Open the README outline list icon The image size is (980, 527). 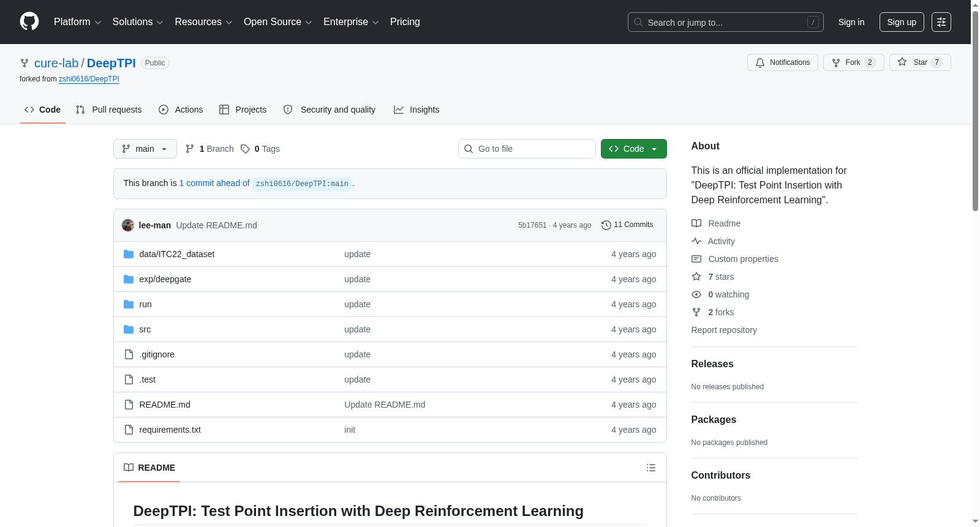(651, 468)
